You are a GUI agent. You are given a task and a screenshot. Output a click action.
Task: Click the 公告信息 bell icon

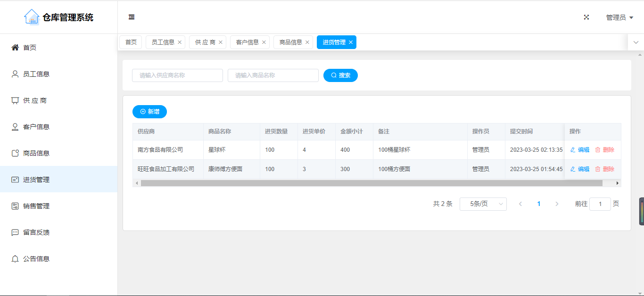[15, 259]
